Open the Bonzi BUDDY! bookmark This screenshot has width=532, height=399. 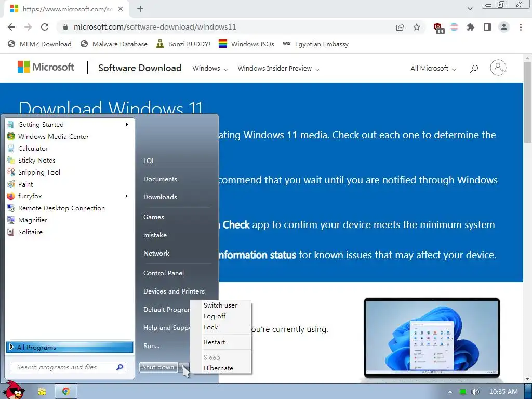point(183,44)
